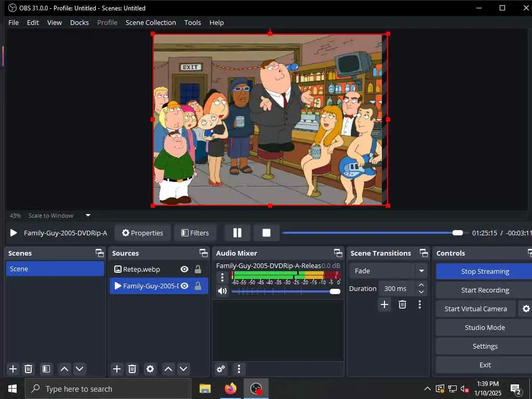This screenshot has width=532, height=399.
Task: Mute the Family-Guy audio track
Action: (x=222, y=291)
